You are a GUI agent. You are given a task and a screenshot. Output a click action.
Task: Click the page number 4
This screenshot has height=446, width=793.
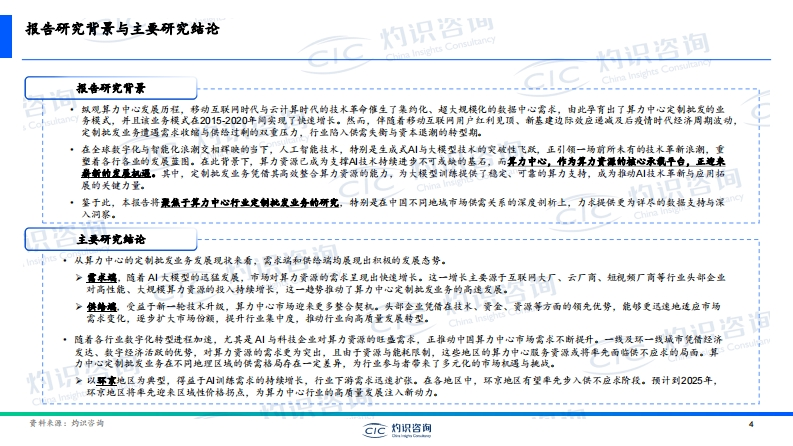click(x=751, y=424)
